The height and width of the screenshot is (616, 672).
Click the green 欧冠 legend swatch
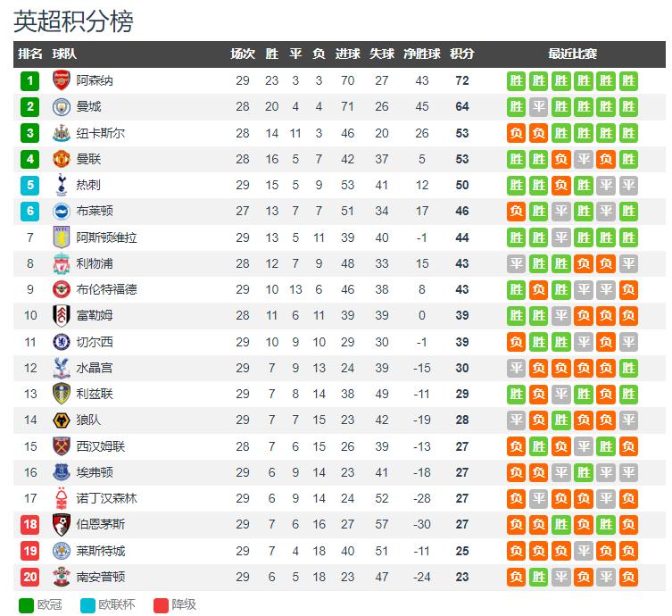click(26, 605)
